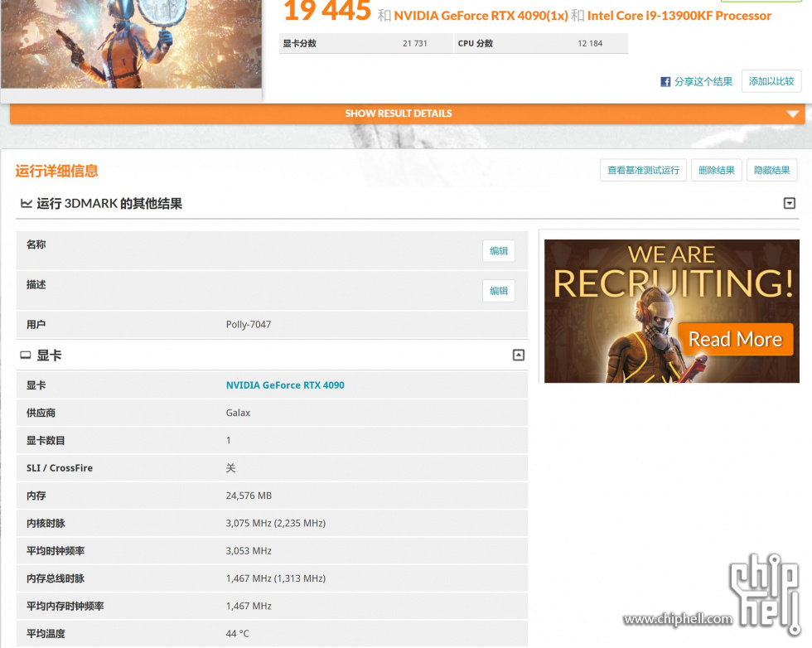
Task: Select the CPU score 12 184
Action: pos(590,44)
